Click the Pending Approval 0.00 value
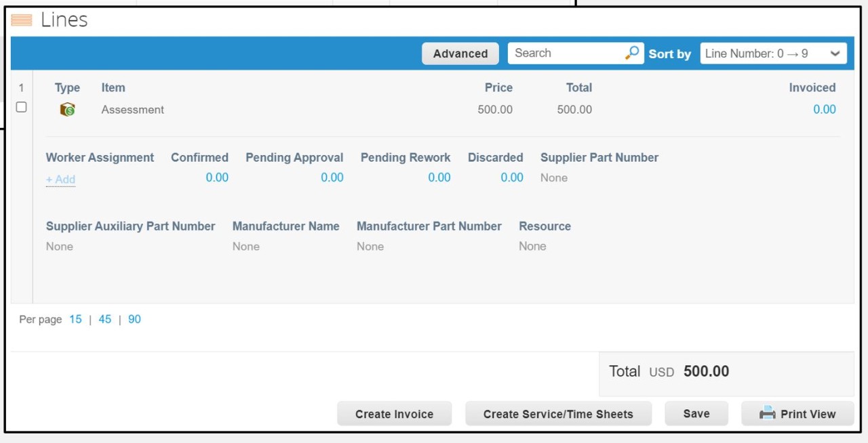 coord(332,177)
